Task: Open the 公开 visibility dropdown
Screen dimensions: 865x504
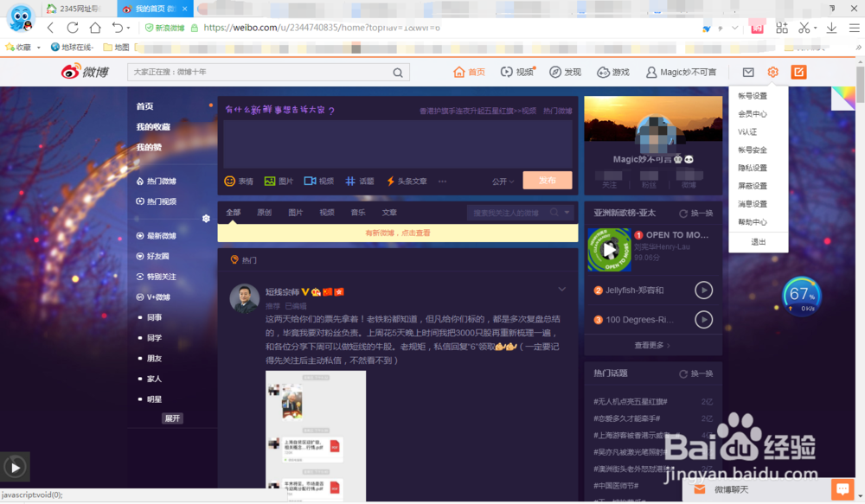Action: [503, 182]
